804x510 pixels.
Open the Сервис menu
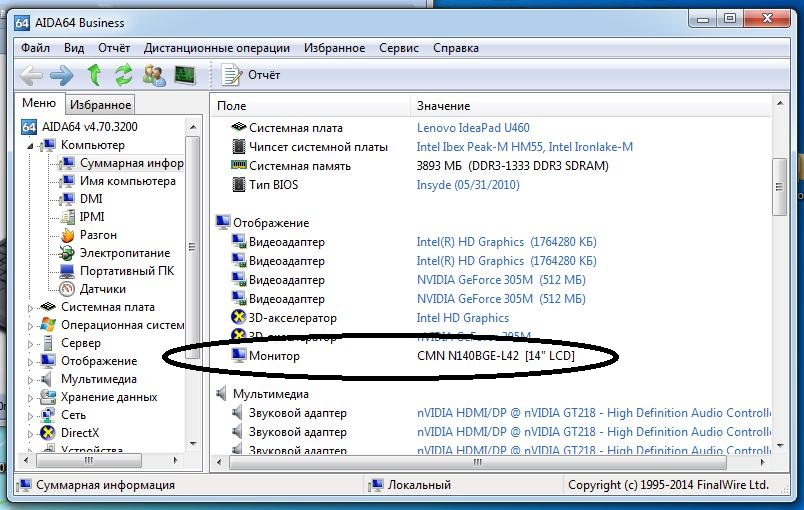pos(399,48)
